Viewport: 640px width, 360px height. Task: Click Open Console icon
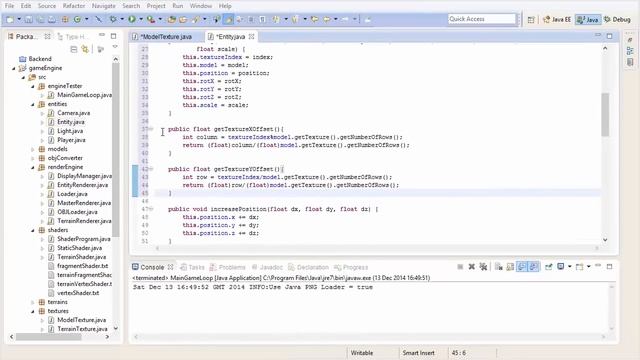pos(579,267)
